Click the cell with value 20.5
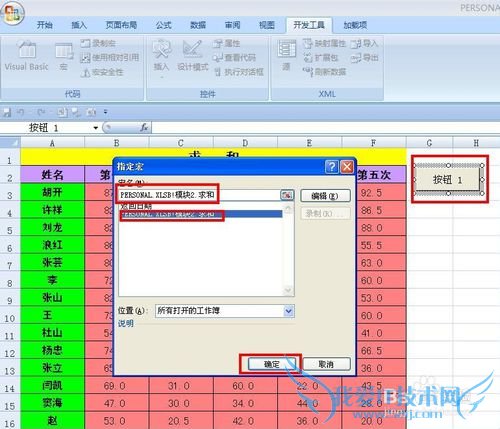 181,421
